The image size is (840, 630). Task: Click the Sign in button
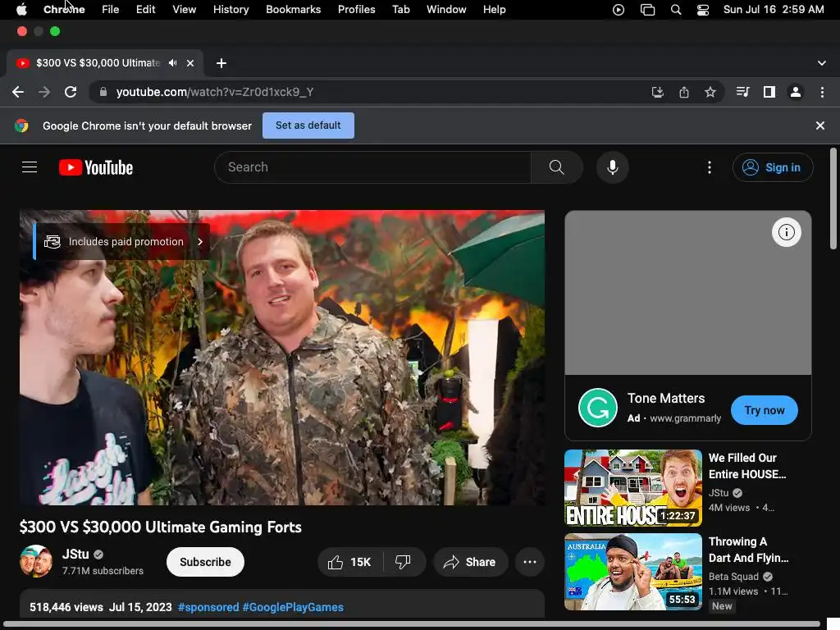click(x=773, y=167)
